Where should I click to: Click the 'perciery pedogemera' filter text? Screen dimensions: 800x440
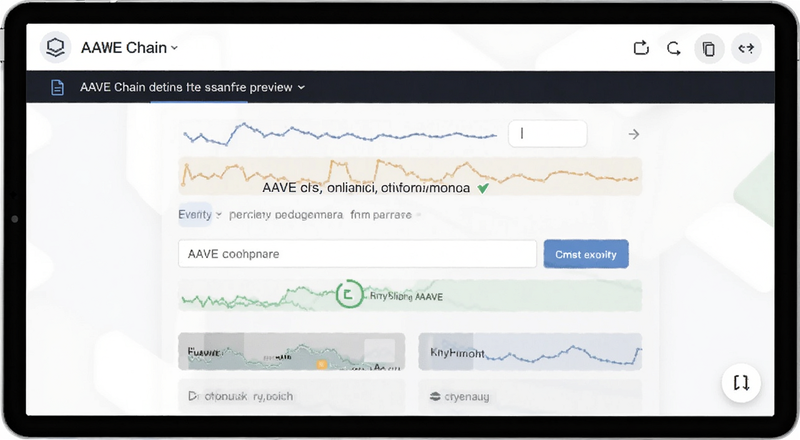(286, 215)
